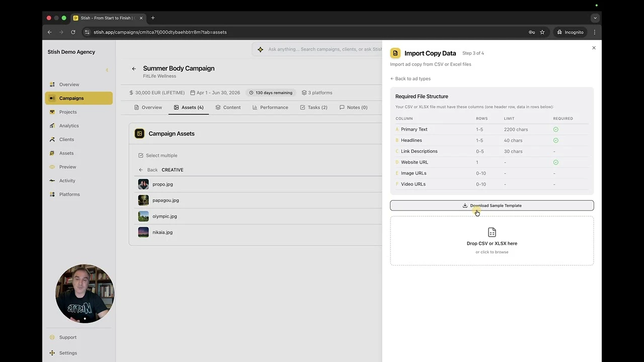Close the Import Copy Data panel
Image resolution: width=644 pixels, height=362 pixels.
594,48
